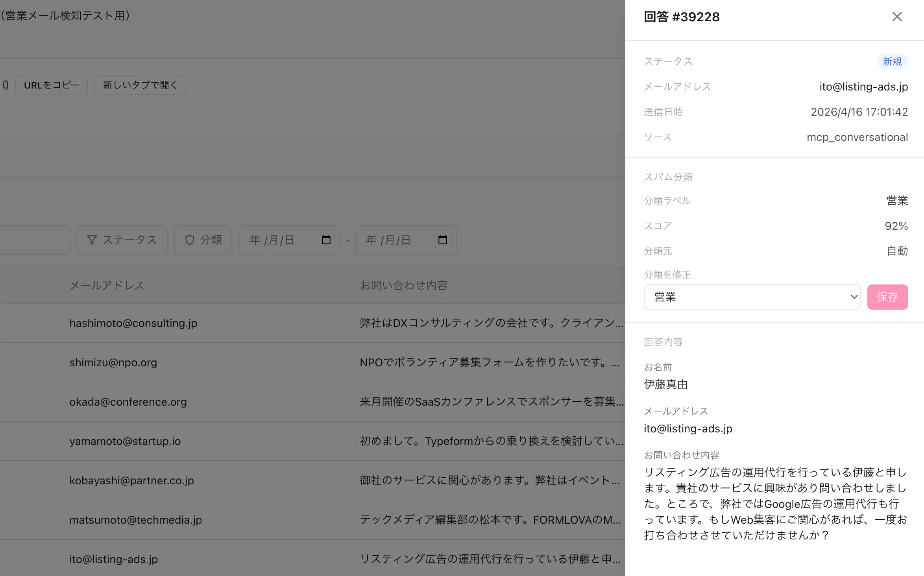Open the calendar icon of the first date field

point(325,240)
